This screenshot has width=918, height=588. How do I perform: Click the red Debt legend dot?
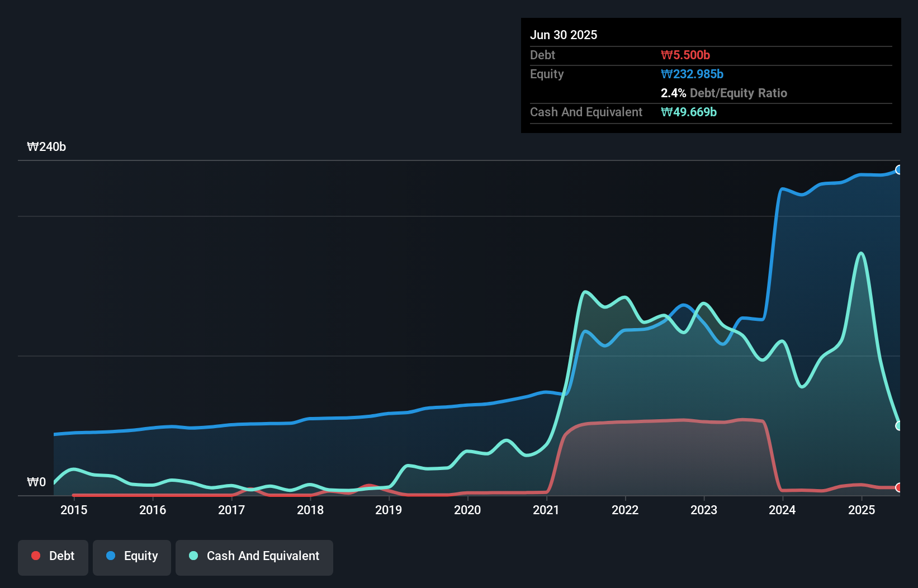tap(36, 556)
